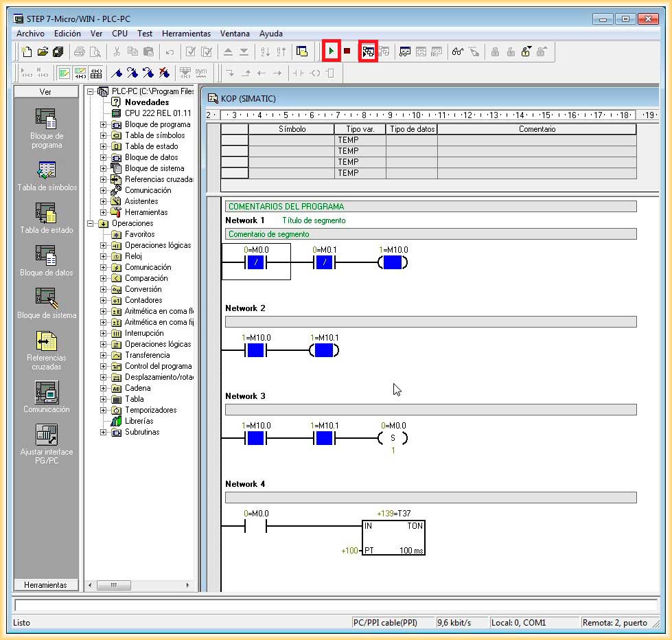Toggle program status monitoring icon

coord(369,52)
